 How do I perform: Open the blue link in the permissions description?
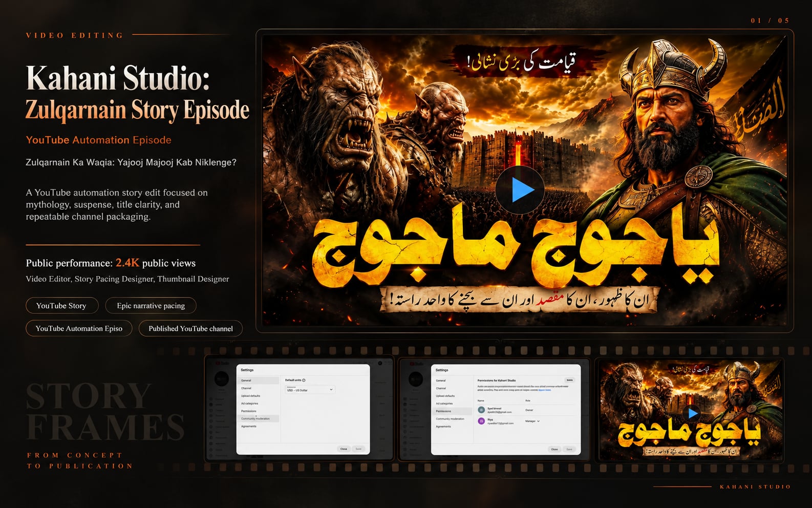(x=545, y=390)
